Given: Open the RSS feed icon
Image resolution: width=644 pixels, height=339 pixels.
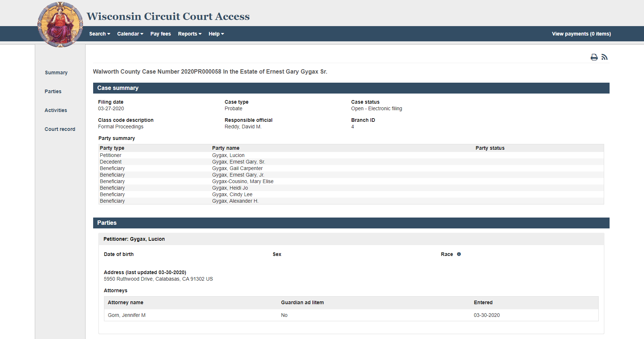Looking at the screenshot, I should point(604,57).
